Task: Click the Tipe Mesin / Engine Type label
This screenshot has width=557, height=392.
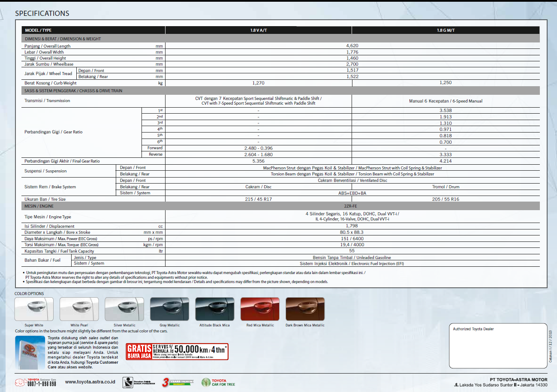Action: point(48,217)
